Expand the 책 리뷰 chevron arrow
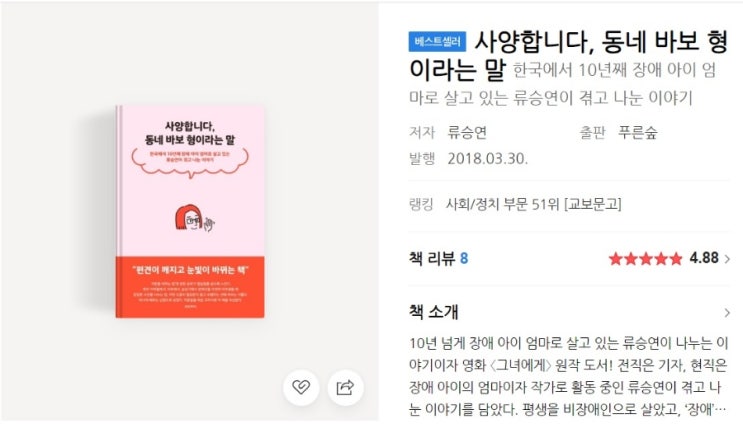Screen dimensions: 743x424 (727, 259)
